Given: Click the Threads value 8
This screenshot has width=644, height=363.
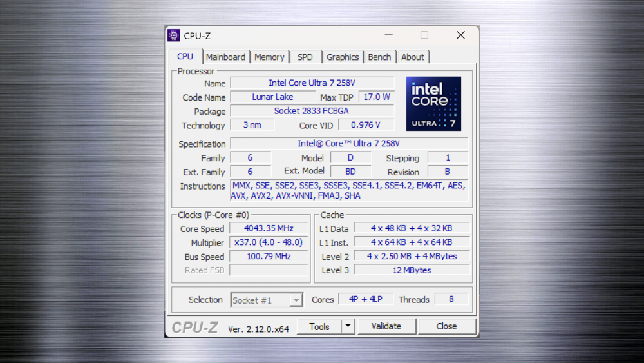Looking at the screenshot, I should [451, 299].
